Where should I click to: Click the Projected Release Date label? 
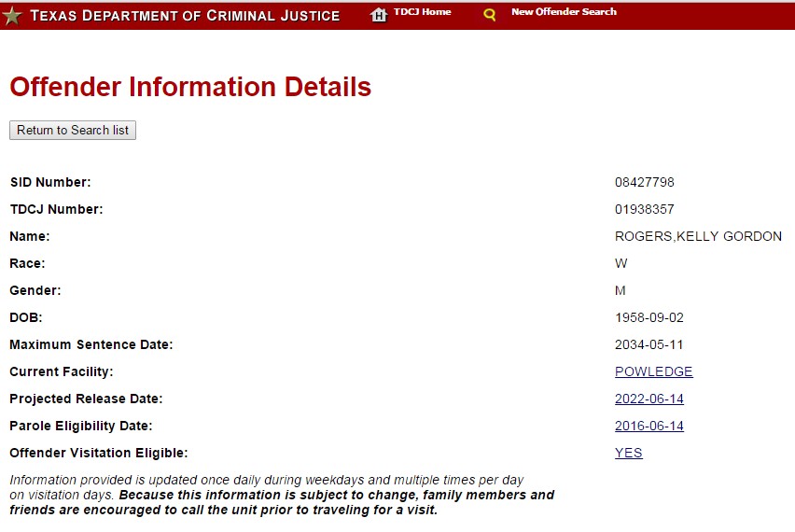pos(86,399)
